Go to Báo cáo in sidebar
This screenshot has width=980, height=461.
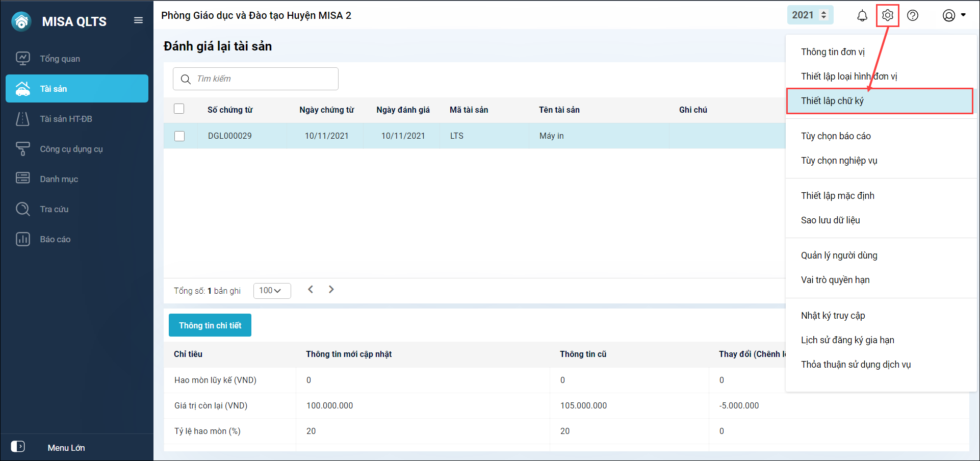55,239
